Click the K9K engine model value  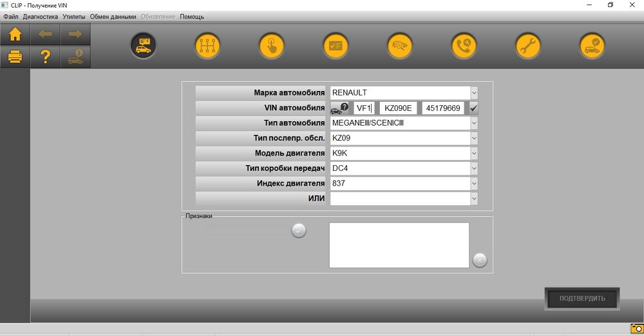(x=400, y=153)
